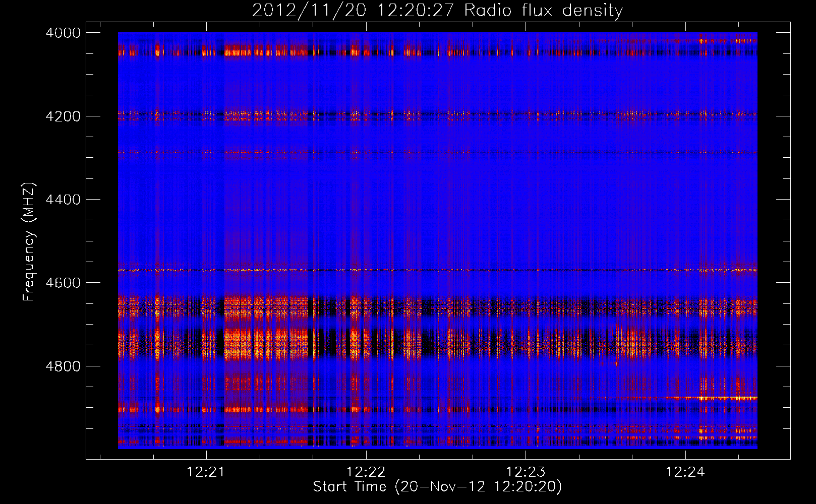Click the 4000 frequency axis label

pos(63,33)
